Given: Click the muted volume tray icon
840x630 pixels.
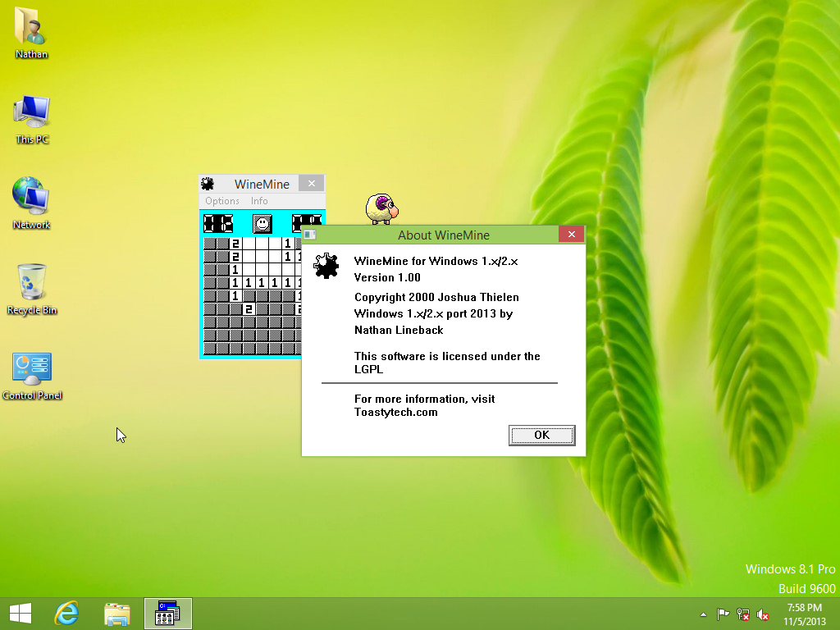Looking at the screenshot, I should [762, 614].
